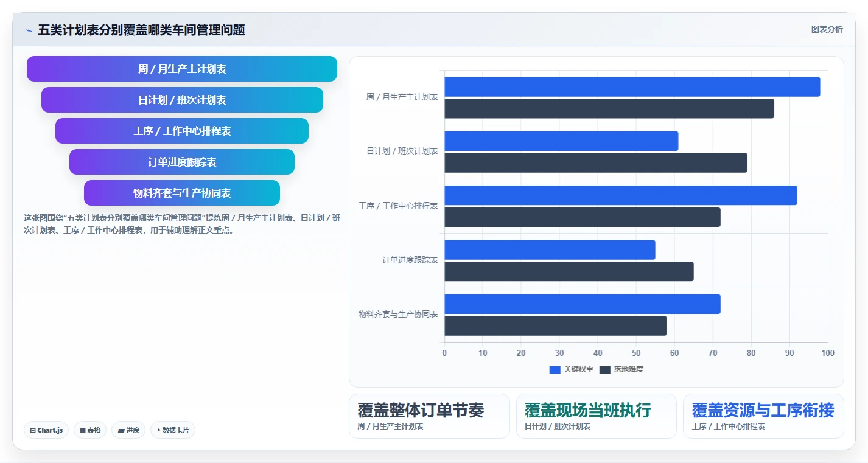Click the Chart.js tag chip
The image size is (868, 463).
tap(47, 430)
